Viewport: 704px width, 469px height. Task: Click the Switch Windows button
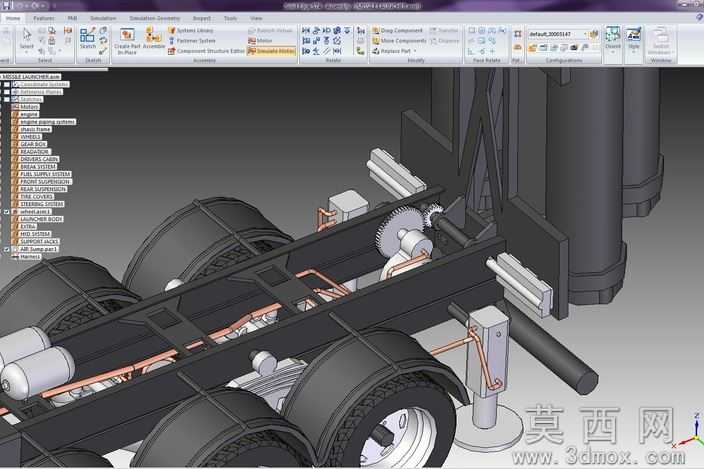pyautogui.click(x=660, y=39)
